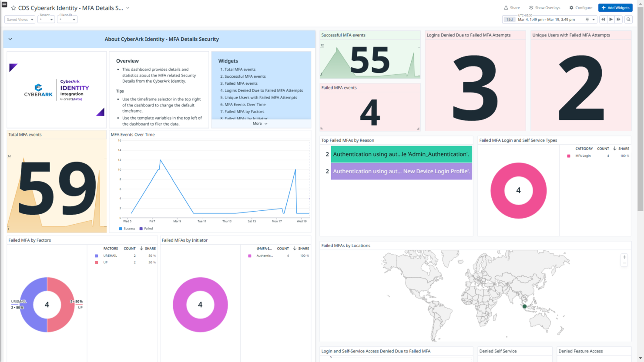This screenshot has width=644, height=362.
Task: Click the Top Failed MFAs by Reason title
Action: [348, 140]
